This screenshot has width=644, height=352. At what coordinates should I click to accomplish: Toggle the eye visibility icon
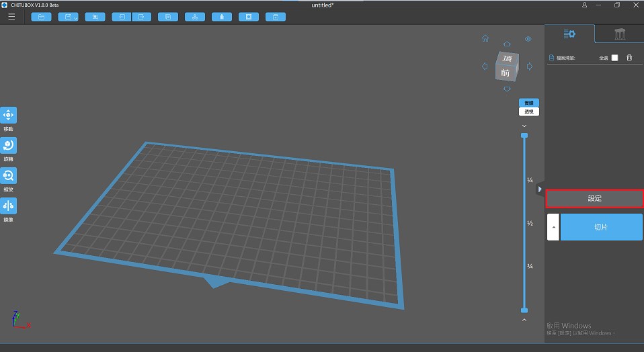528,39
